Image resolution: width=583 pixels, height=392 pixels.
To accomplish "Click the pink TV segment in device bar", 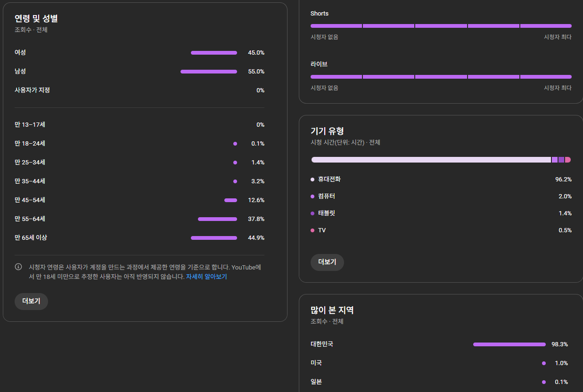I will tap(568, 160).
